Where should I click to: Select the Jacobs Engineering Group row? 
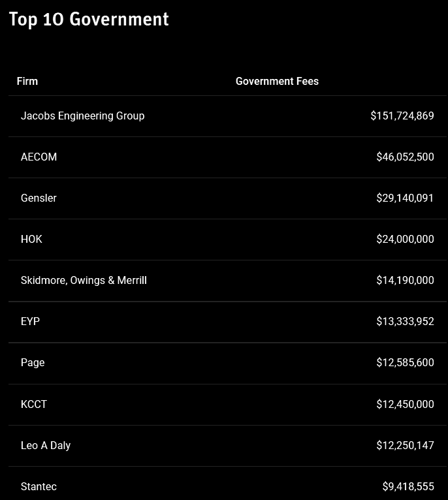tap(227, 116)
